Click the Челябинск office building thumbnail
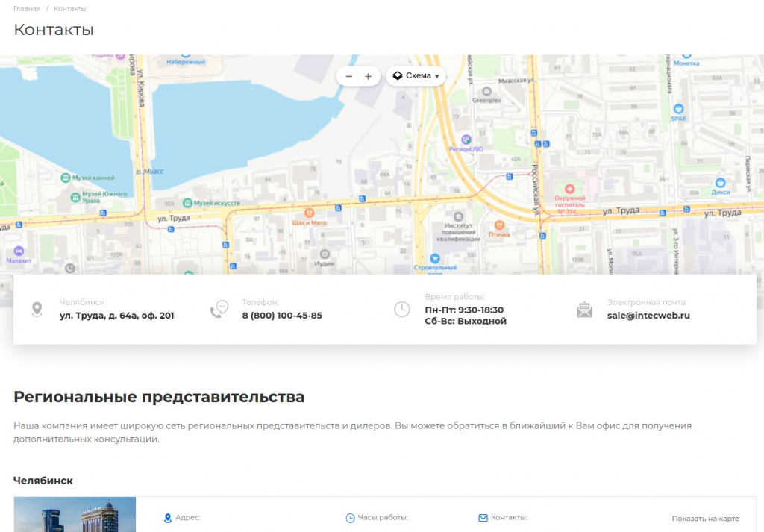The width and height of the screenshot is (764, 532). tap(75, 515)
